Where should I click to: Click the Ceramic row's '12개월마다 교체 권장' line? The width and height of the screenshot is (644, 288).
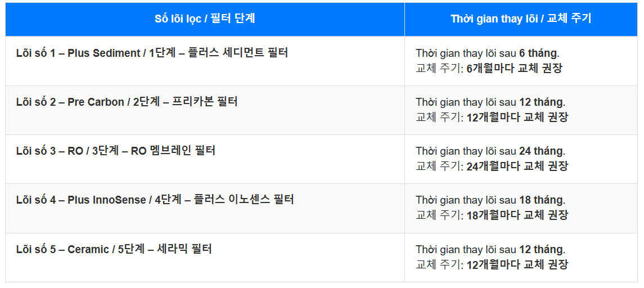pyautogui.click(x=492, y=264)
